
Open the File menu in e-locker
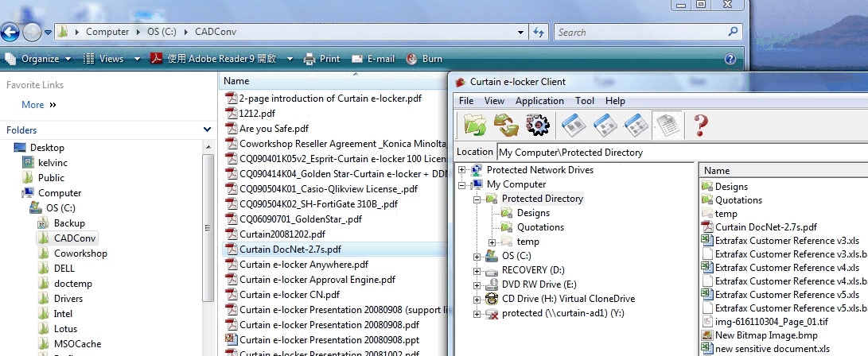466,101
